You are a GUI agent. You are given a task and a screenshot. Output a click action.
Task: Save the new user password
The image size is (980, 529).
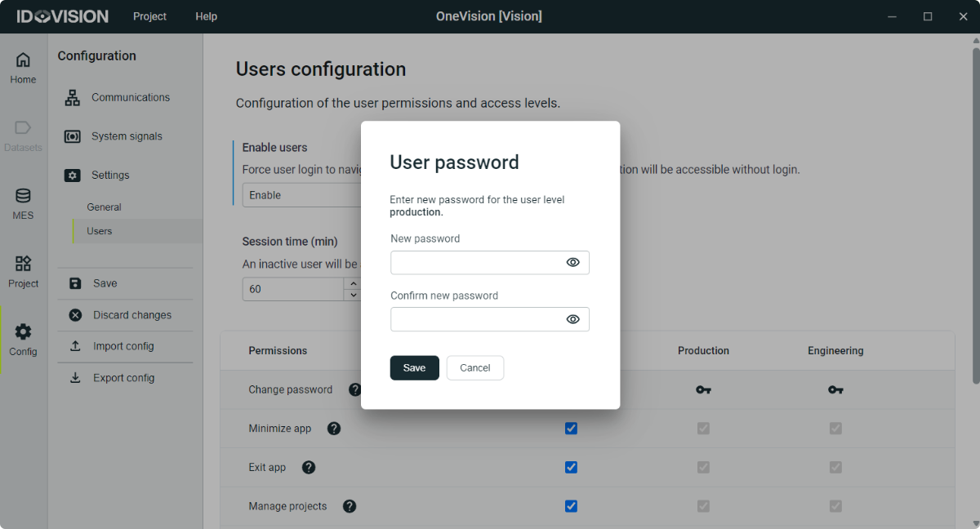pos(414,367)
